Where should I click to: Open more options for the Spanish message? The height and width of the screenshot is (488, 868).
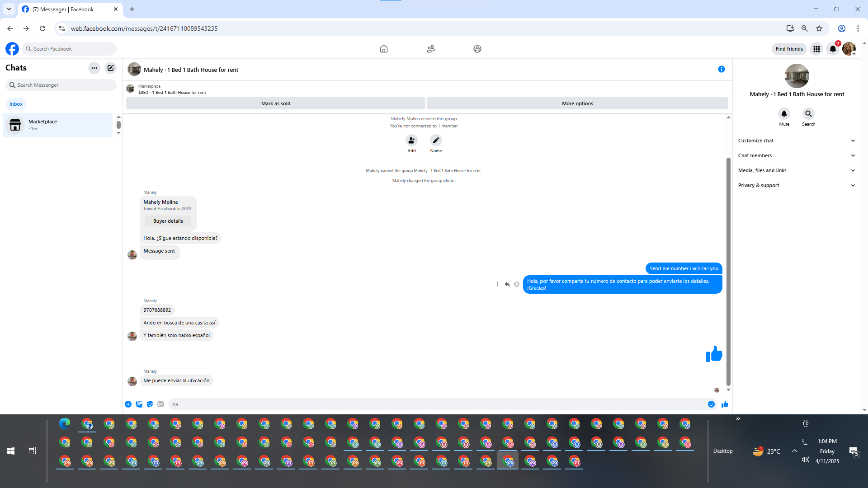(x=498, y=284)
